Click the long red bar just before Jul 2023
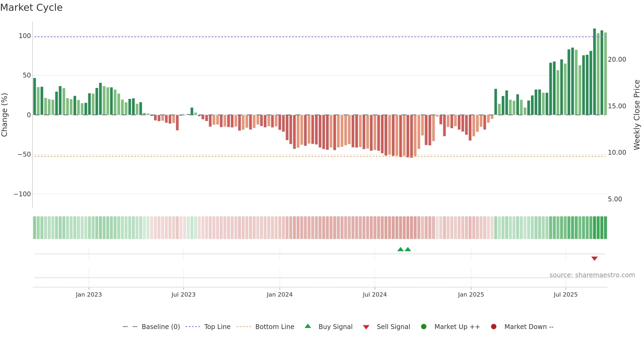 [177, 123]
